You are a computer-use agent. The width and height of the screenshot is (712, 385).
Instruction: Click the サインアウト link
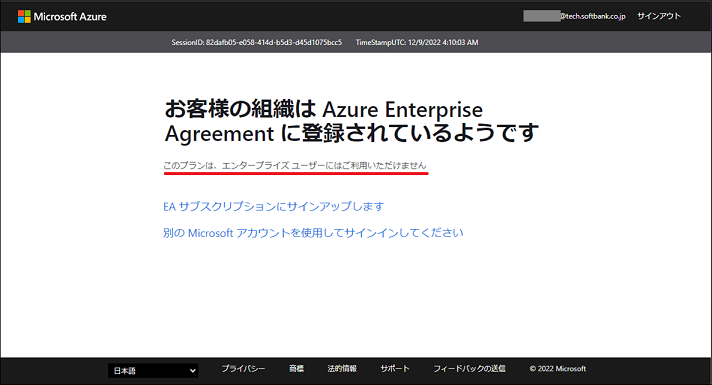pos(659,16)
